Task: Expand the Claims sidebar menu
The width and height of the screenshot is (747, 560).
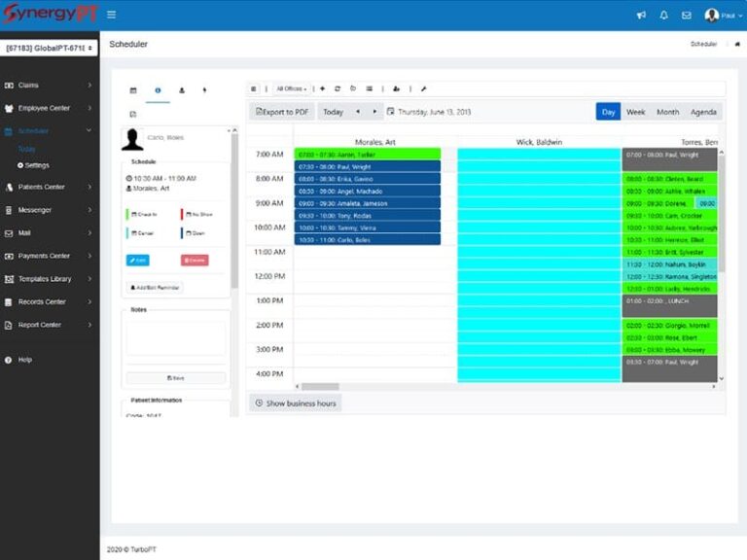Action: (x=48, y=86)
